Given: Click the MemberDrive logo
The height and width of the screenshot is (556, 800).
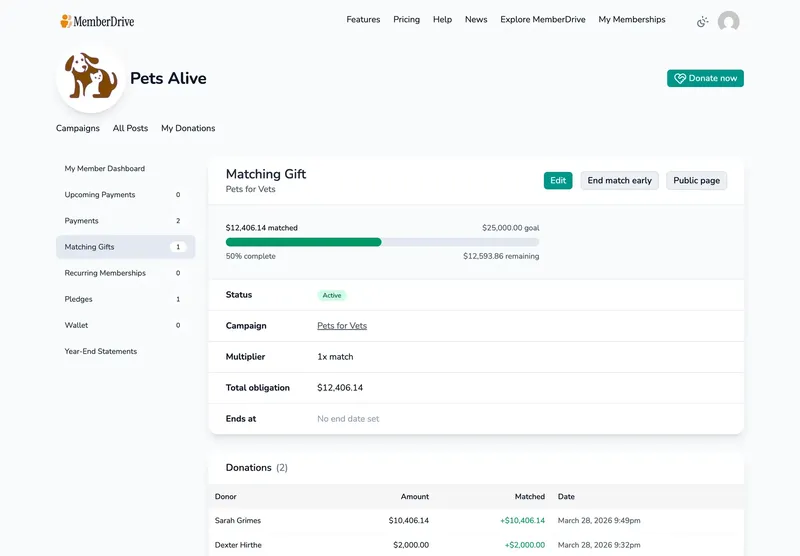Looking at the screenshot, I should click(97, 21).
